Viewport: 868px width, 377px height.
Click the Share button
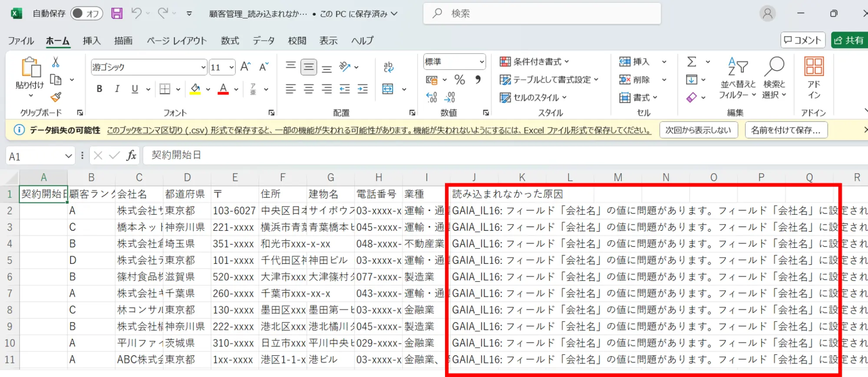849,40
